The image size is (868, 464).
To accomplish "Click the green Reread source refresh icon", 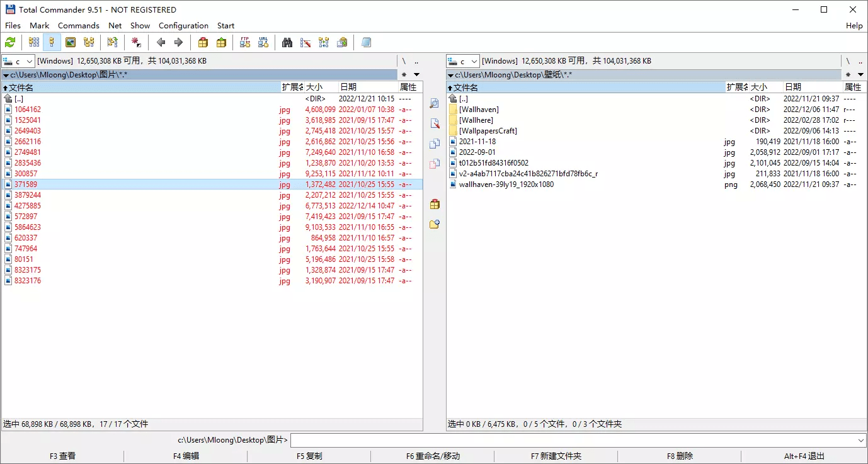I will (x=10, y=43).
